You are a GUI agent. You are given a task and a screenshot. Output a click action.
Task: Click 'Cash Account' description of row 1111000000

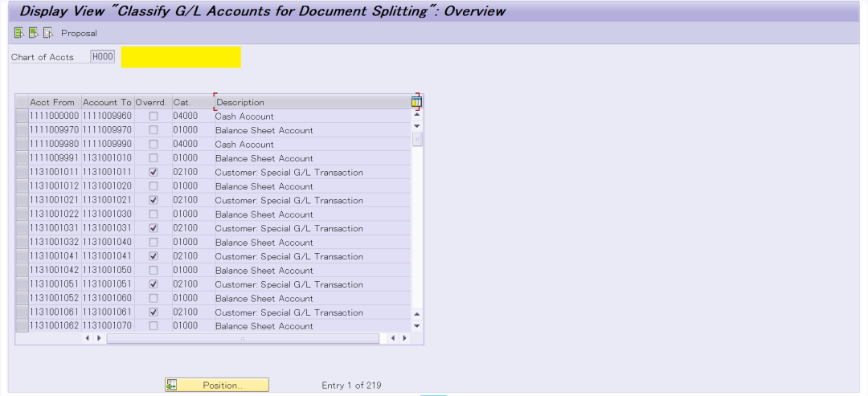pyautogui.click(x=244, y=116)
